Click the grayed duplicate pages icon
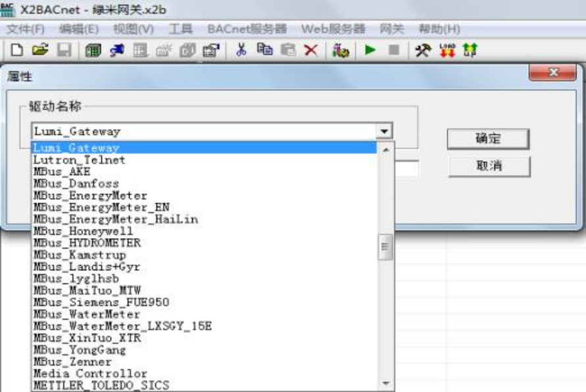Screen dimensions: 586x392 point(187,50)
